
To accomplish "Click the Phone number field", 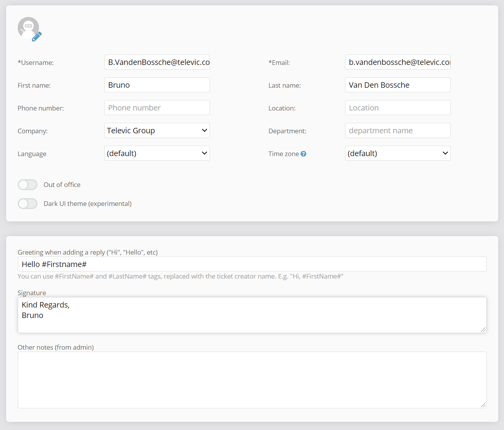I will [x=157, y=108].
